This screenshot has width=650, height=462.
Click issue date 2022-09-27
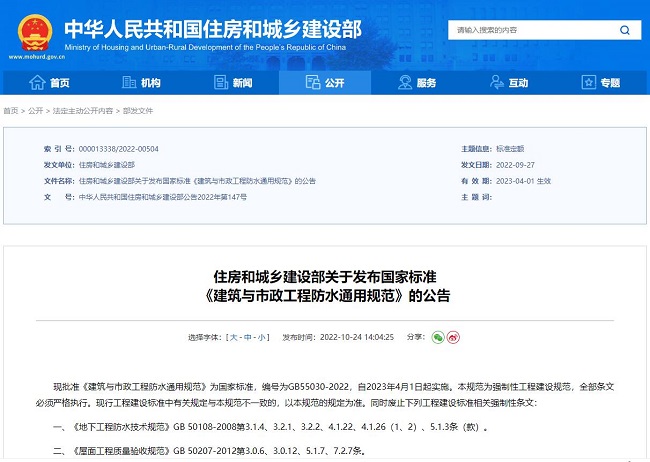pyautogui.click(x=515, y=165)
